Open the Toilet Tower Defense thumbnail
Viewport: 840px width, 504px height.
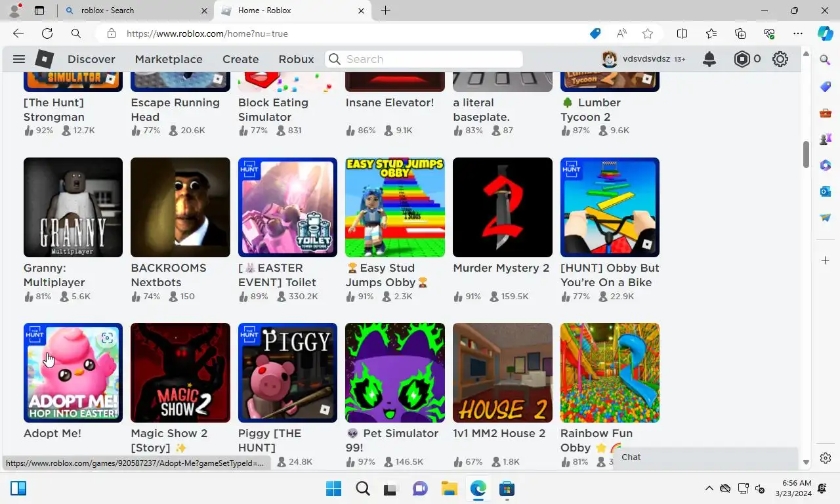click(x=287, y=207)
